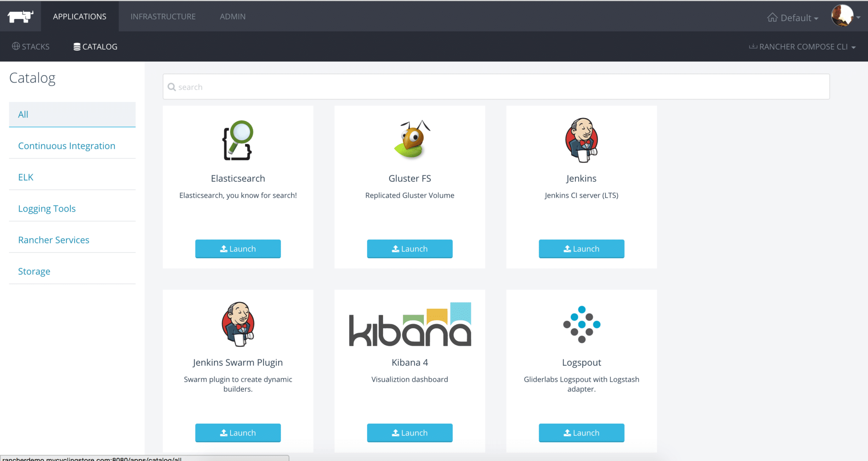Click the Kibana logo image
This screenshot has width=868, height=461.
point(410,324)
